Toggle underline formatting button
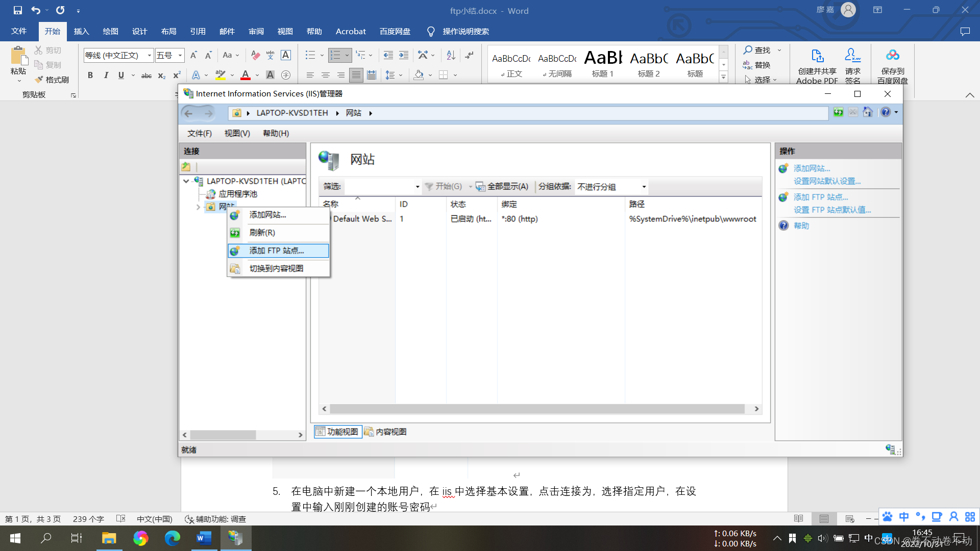980x551 pixels. pyautogui.click(x=121, y=76)
